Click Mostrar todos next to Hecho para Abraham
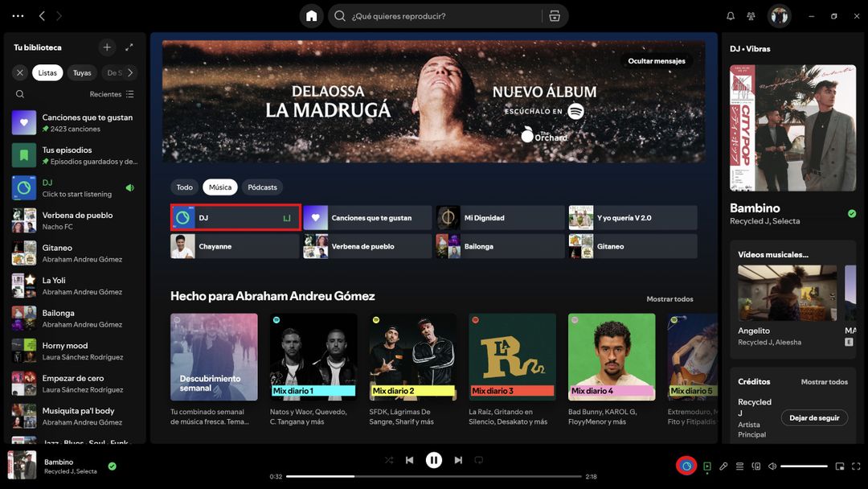Viewport: 868px width, 489px height. (x=669, y=298)
